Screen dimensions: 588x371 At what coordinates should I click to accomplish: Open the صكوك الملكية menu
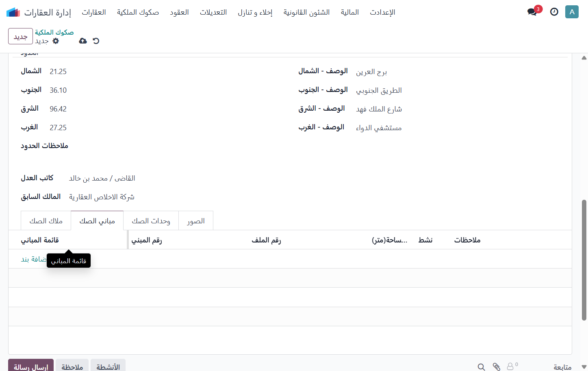(x=138, y=12)
